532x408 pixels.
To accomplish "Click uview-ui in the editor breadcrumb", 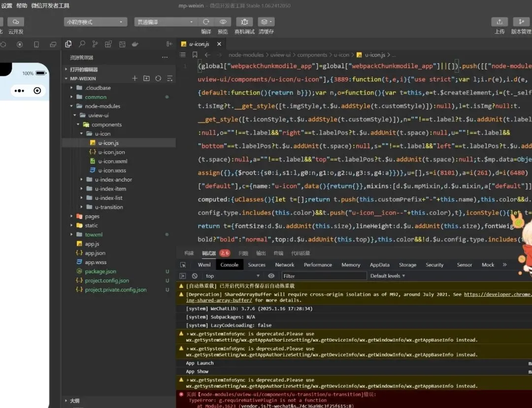I will pyautogui.click(x=280, y=55).
